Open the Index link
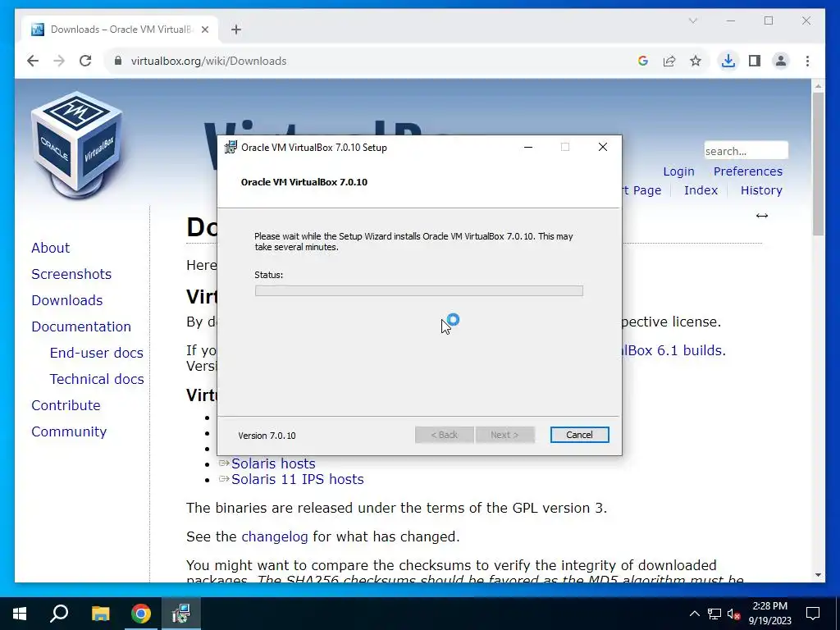The height and width of the screenshot is (630, 840). tap(701, 190)
